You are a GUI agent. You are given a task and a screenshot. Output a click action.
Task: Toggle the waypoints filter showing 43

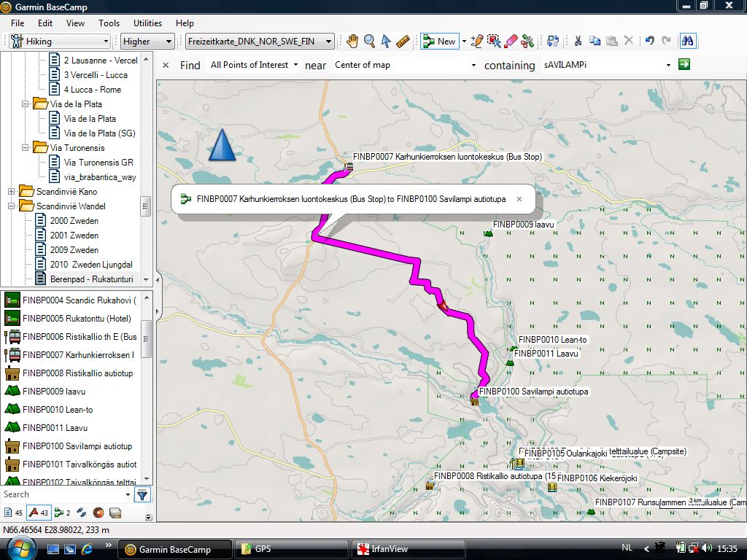point(38,513)
